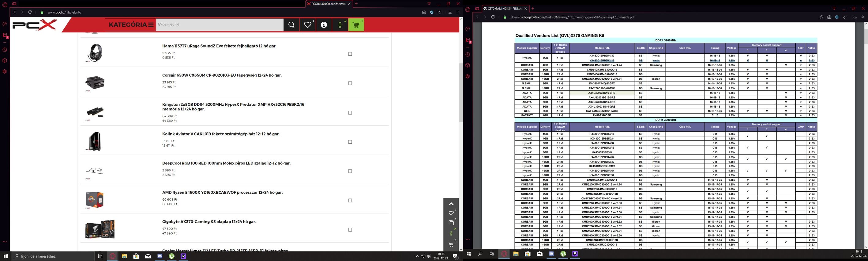This screenshot has height=261, width=868.
Task: Open Settings gear in PCX window sidebar
Action: point(5,71)
